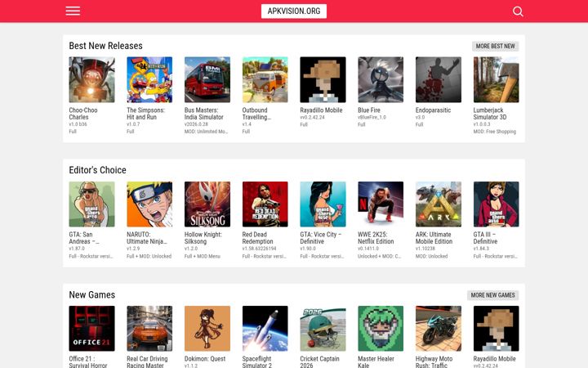Click the Spaceflight Simulator 2 rocket icon
This screenshot has height=368, width=588.
click(265, 329)
